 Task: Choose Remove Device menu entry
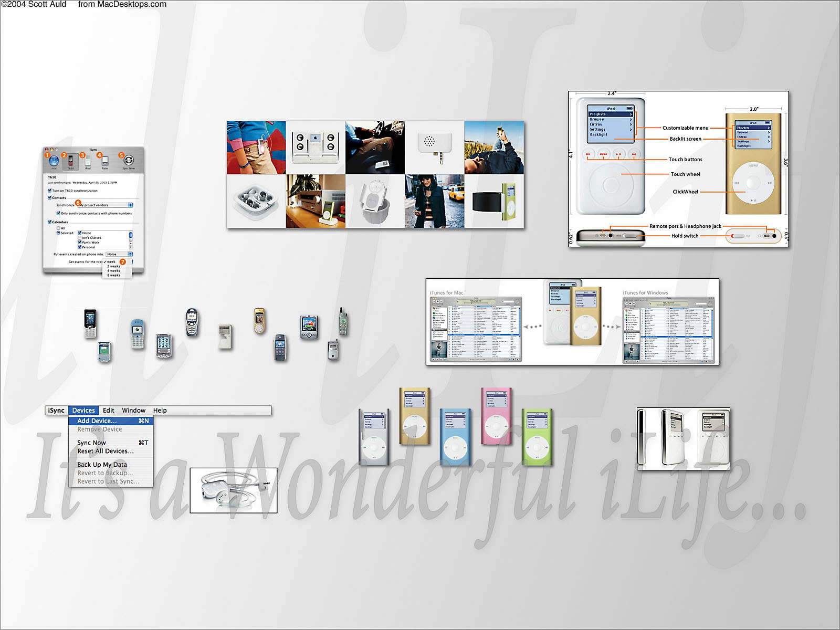click(111, 429)
